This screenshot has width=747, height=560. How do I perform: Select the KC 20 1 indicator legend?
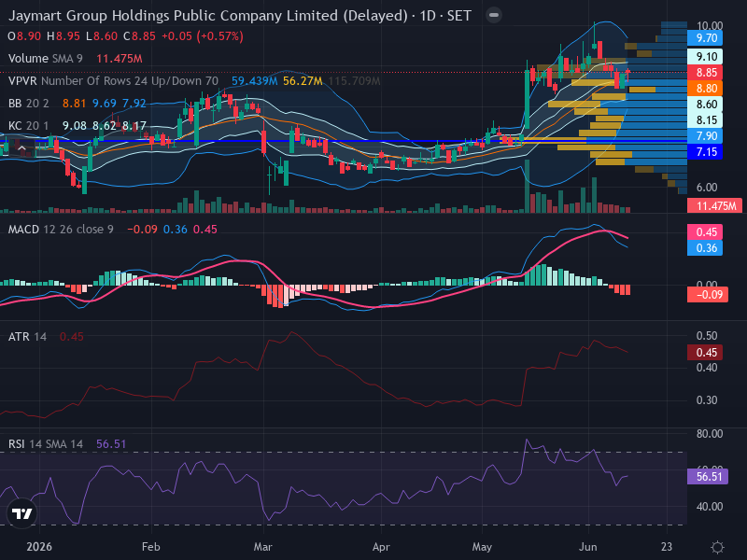tap(29, 126)
